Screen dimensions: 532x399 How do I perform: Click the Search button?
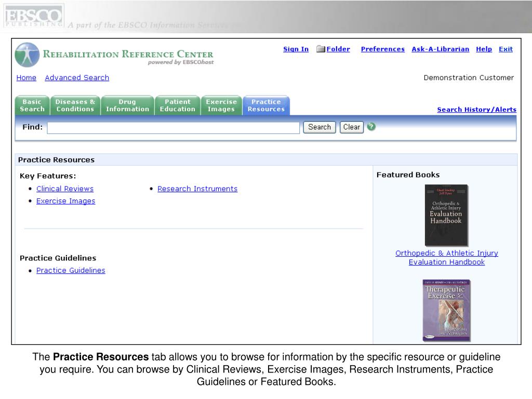point(320,127)
